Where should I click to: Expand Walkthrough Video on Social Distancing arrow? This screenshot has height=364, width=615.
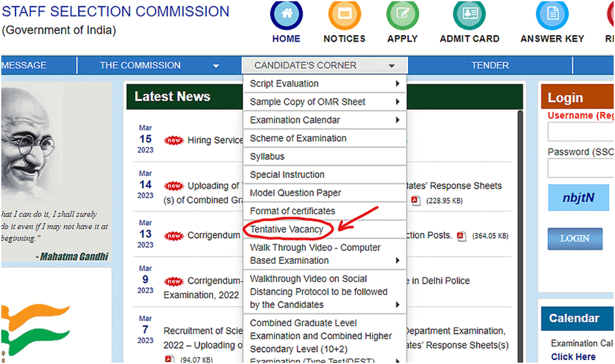pos(398,305)
